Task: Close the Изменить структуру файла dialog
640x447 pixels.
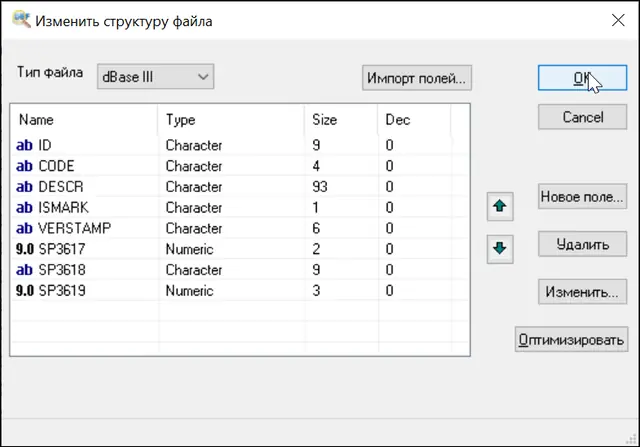Action: [x=618, y=20]
